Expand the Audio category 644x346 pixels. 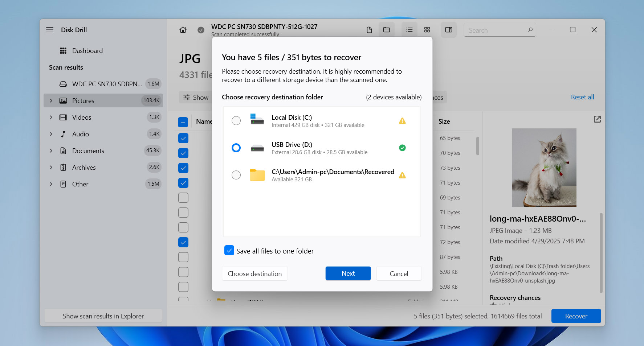pyautogui.click(x=51, y=134)
